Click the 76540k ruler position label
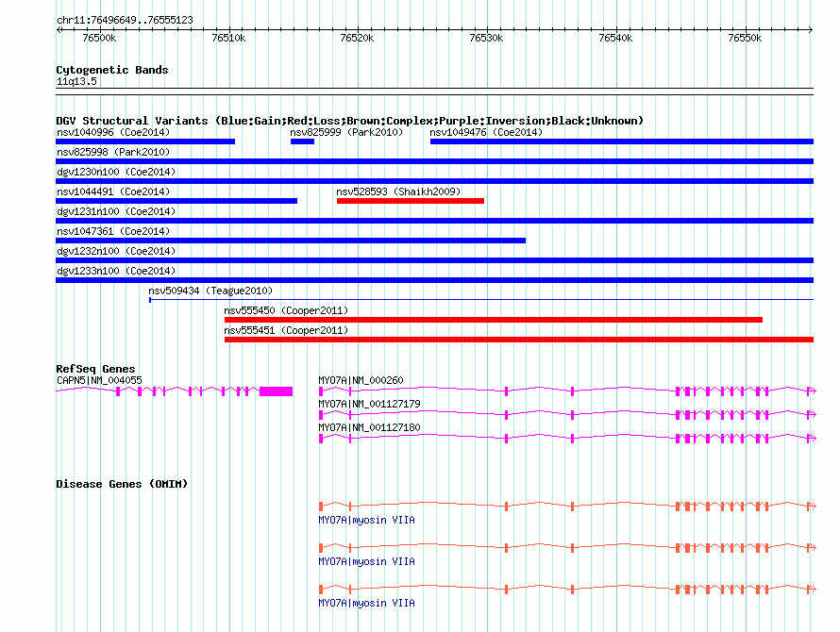 615,38
